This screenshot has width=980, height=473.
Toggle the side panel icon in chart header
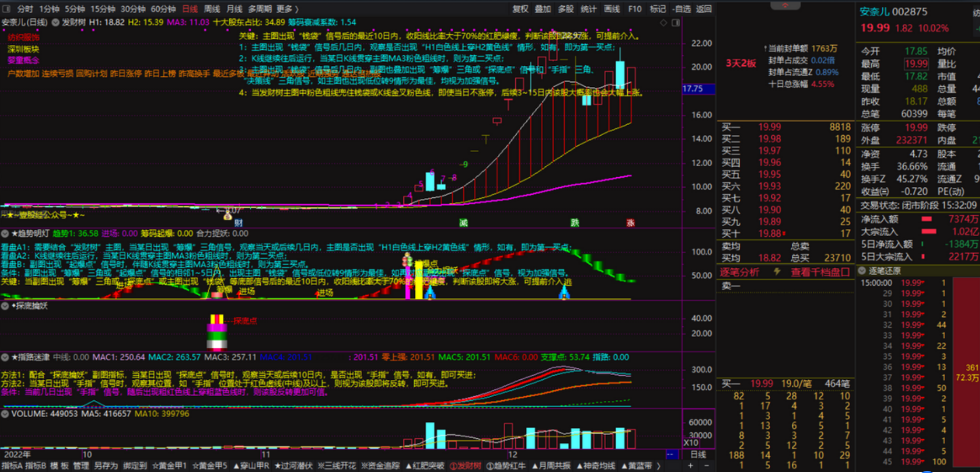676,23
